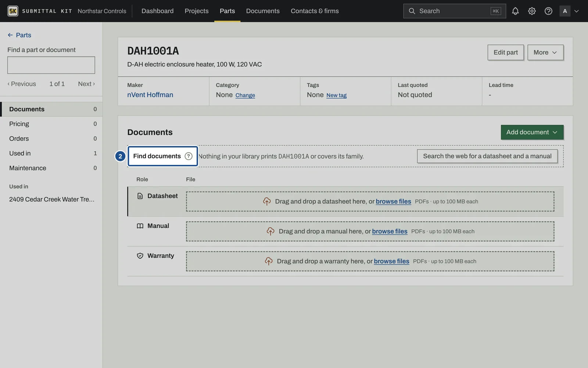Screen dimensions: 588x368
Task: Open Contacts & firms tab
Action: coord(315,11)
